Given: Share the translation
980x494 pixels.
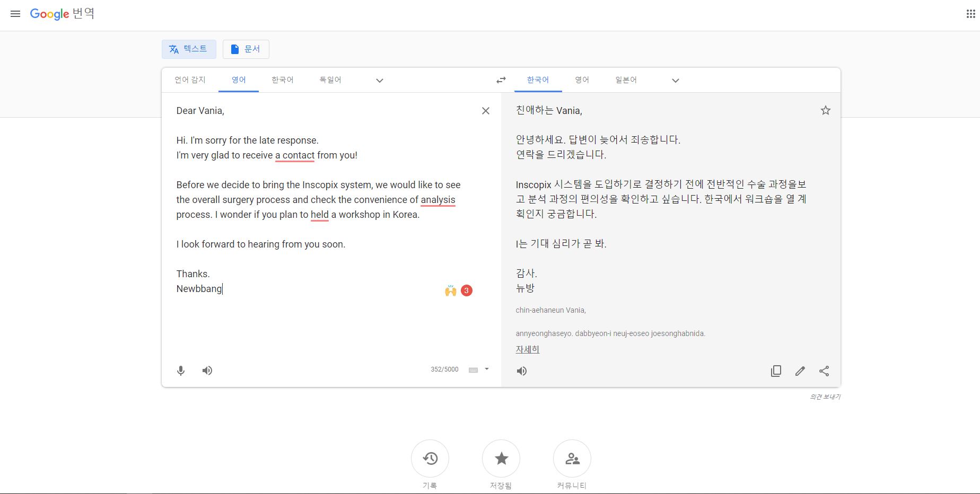Looking at the screenshot, I should (x=824, y=371).
